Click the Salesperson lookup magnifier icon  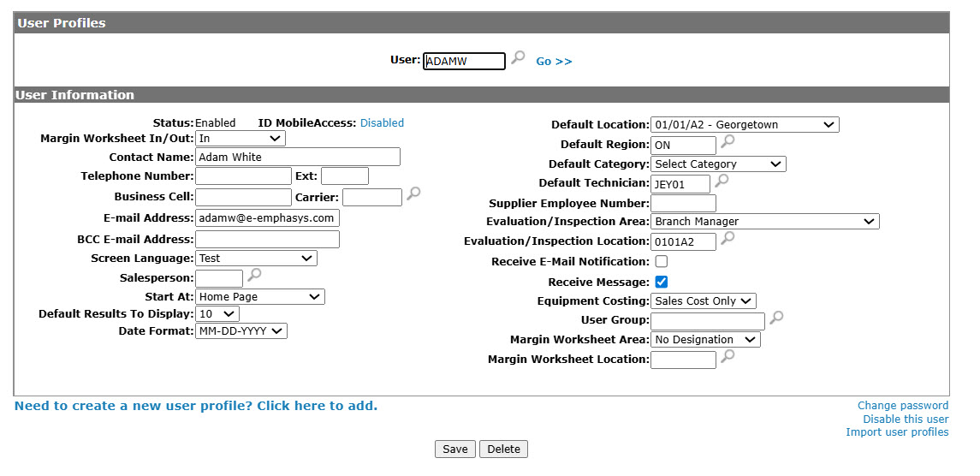coord(254,275)
